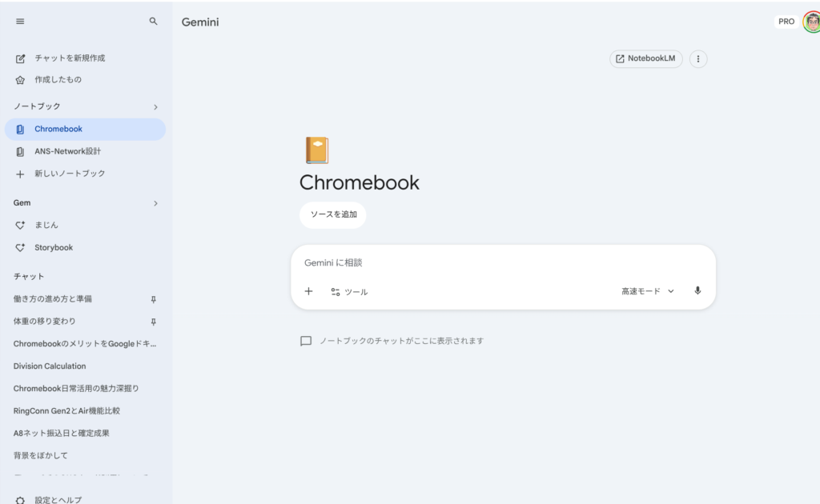820x504 pixels.
Task: Expand the Gem section chevron
Action: pyautogui.click(x=155, y=203)
